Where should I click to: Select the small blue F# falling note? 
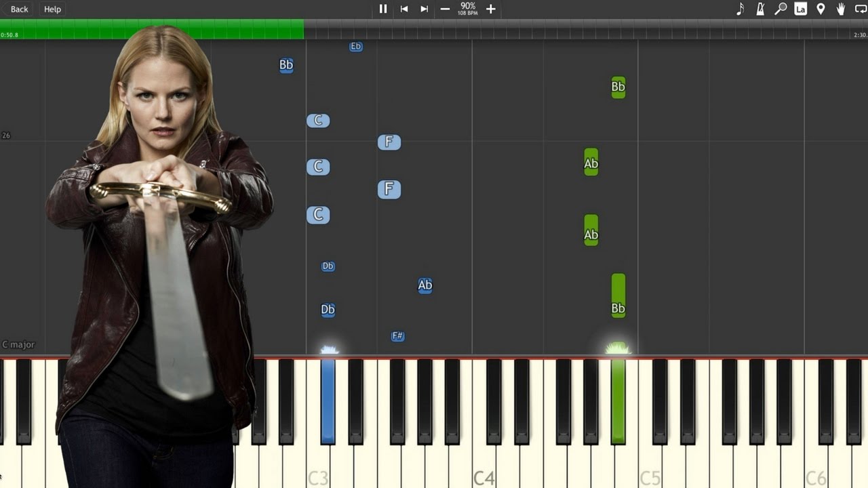tap(398, 336)
